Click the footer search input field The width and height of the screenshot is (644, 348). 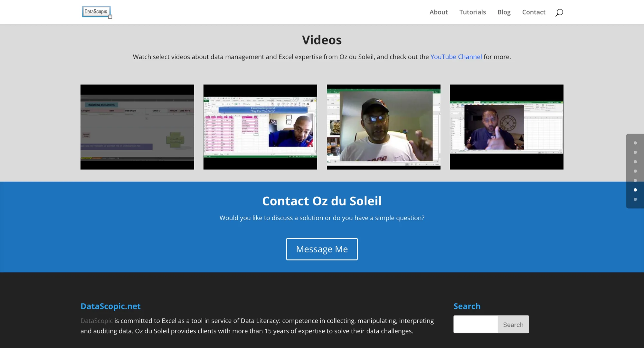476,324
